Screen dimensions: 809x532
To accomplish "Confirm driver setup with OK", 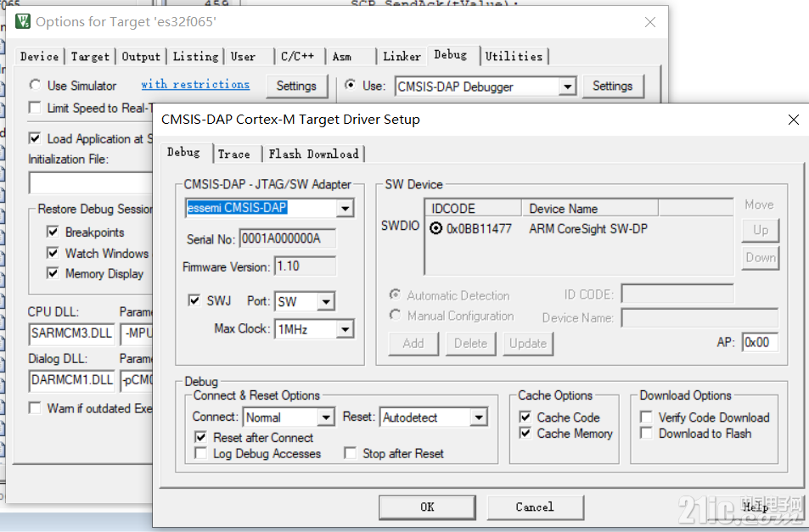I will 427,507.
